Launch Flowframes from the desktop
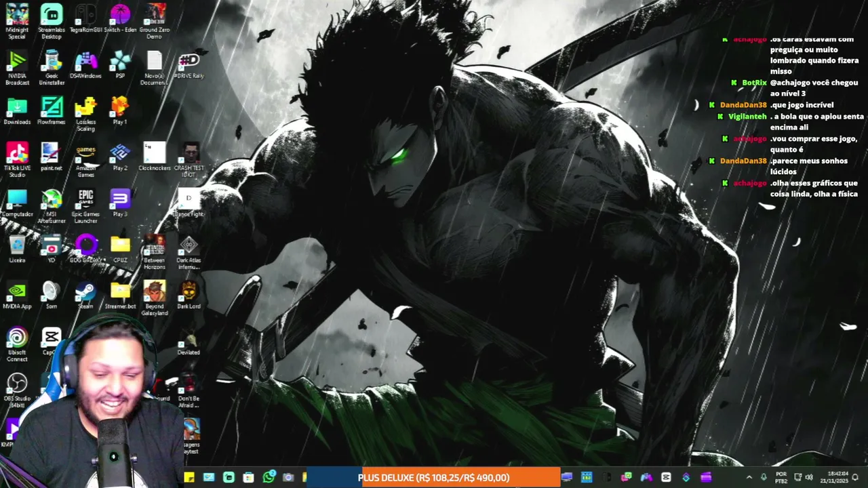Viewport: 868px width, 488px height. pos(52,111)
